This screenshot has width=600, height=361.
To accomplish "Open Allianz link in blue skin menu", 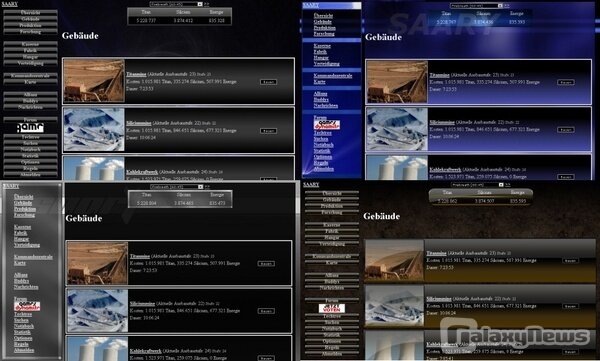I will [320, 93].
